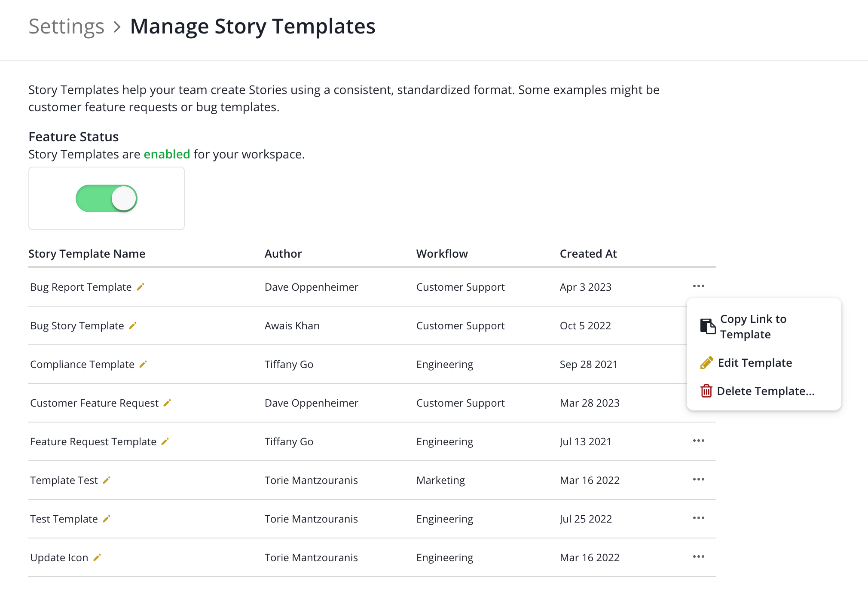Click pencil icon beside Bug Story Template
Image resolution: width=868 pixels, height=602 pixels.
click(x=133, y=325)
